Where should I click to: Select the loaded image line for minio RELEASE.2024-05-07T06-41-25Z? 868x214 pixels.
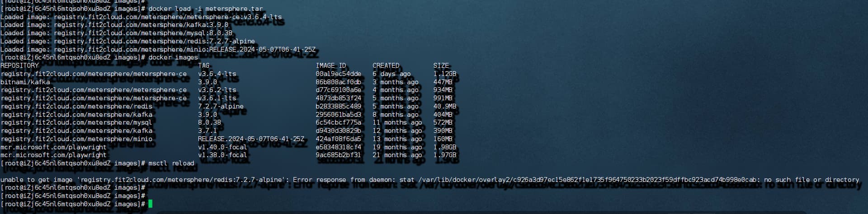click(158, 49)
